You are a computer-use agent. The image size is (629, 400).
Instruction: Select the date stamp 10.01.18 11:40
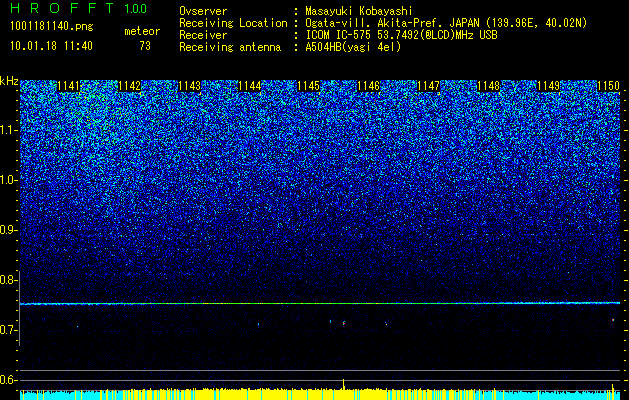(x=51, y=46)
